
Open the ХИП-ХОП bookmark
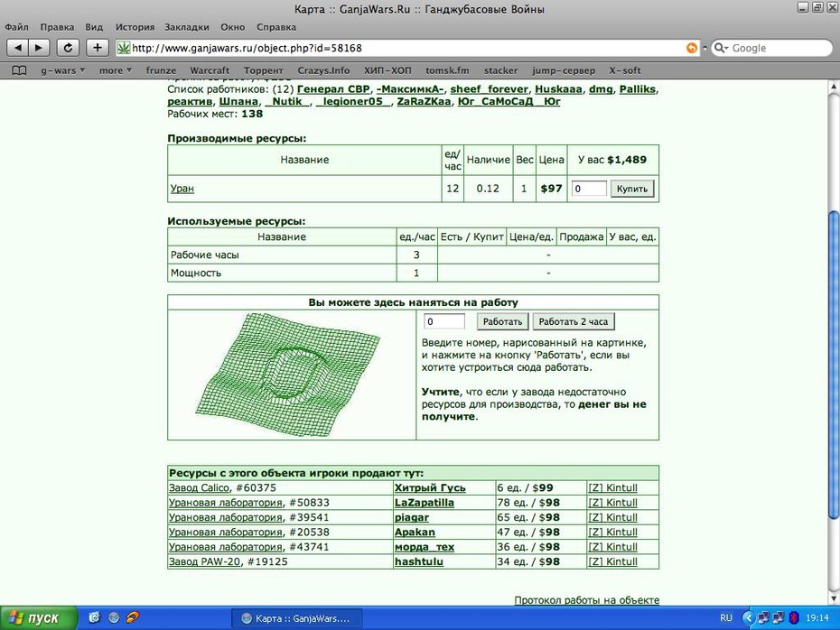tap(387, 70)
